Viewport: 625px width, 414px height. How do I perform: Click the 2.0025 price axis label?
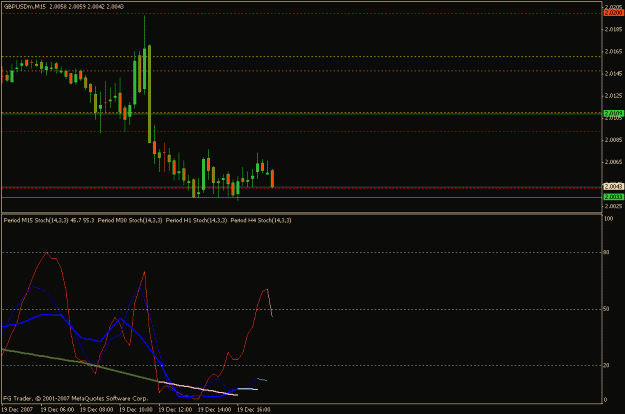(613, 206)
